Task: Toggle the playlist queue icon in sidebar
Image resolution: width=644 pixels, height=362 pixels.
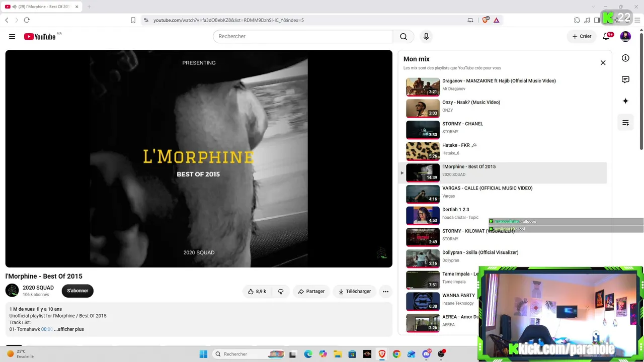Action: point(625,123)
